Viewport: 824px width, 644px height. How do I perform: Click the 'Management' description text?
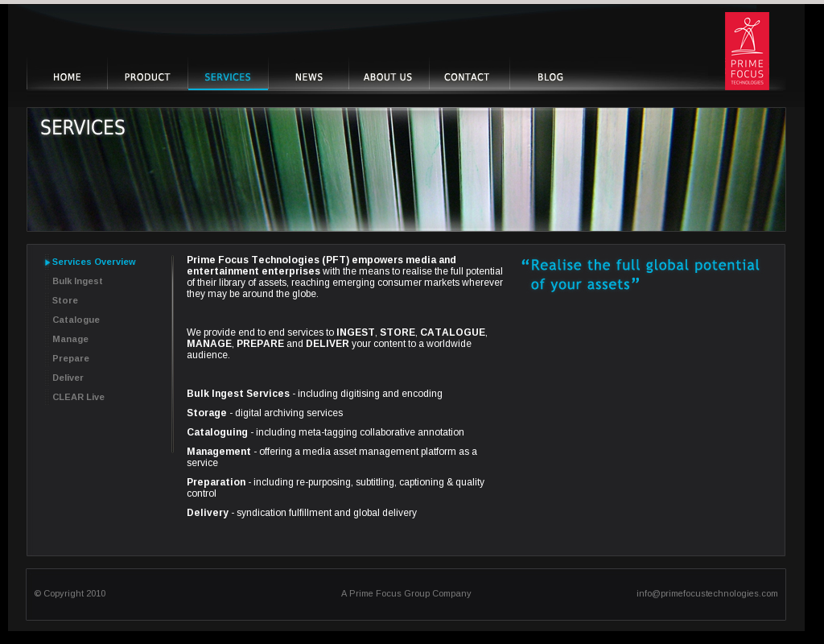[x=332, y=457]
